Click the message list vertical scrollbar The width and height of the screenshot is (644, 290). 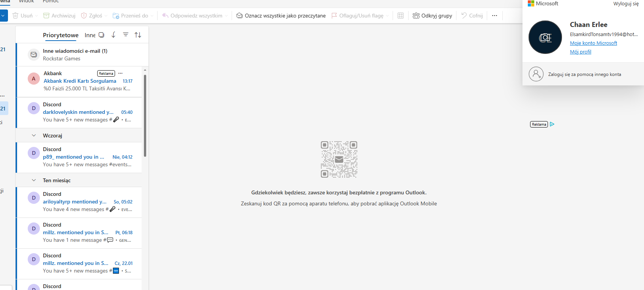point(145,116)
